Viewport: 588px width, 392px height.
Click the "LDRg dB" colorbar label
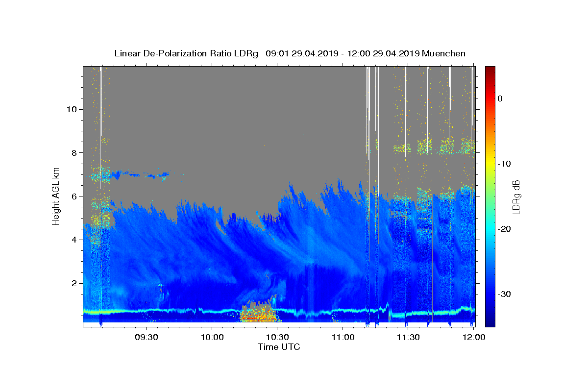516,197
